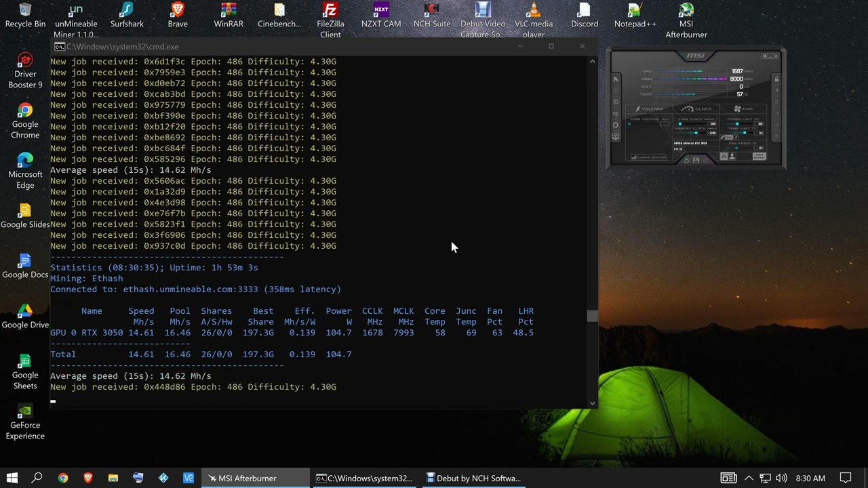Viewport: 868px width, 488px height.
Task: Launch unMineable Miner from the desktop
Action: (x=76, y=20)
